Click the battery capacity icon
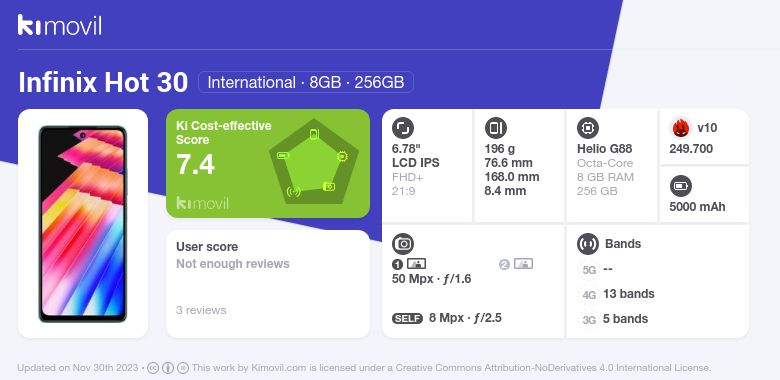The height and width of the screenshot is (380, 780). click(x=681, y=187)
